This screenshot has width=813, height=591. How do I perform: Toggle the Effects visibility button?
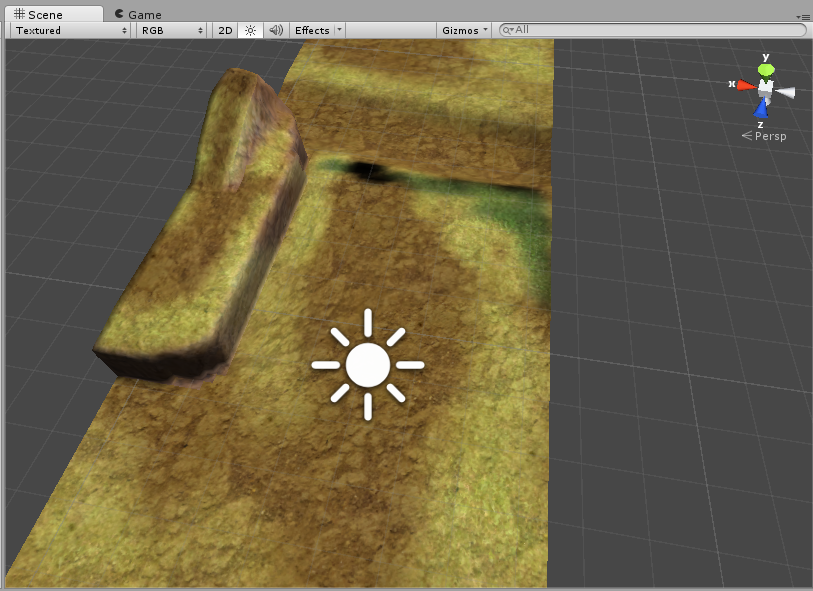(x=312, y=30)
